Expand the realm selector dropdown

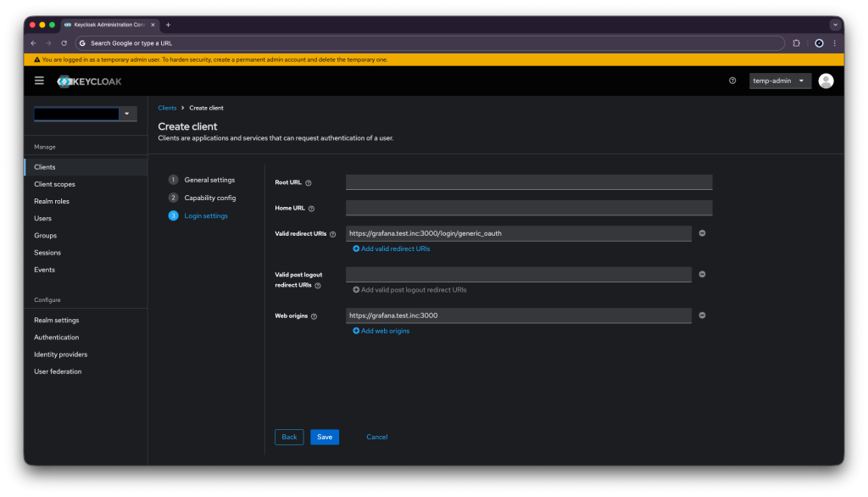(127, 114)
